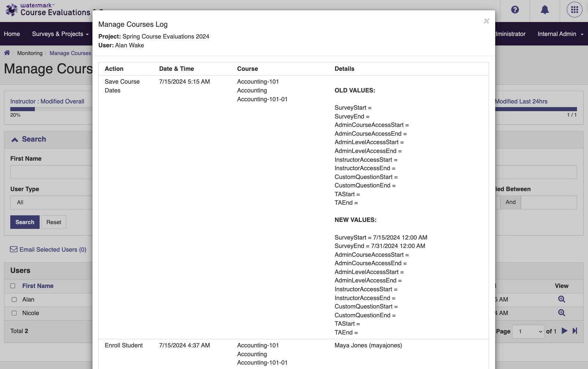
Task: Check the box for Alan
Action: point(14,299)
